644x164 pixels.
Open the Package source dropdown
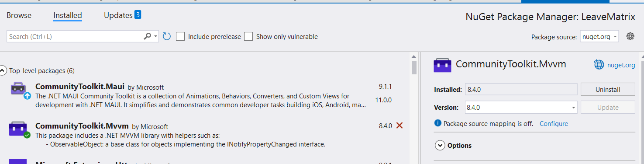pyautogui.click(x=599, y=37)
